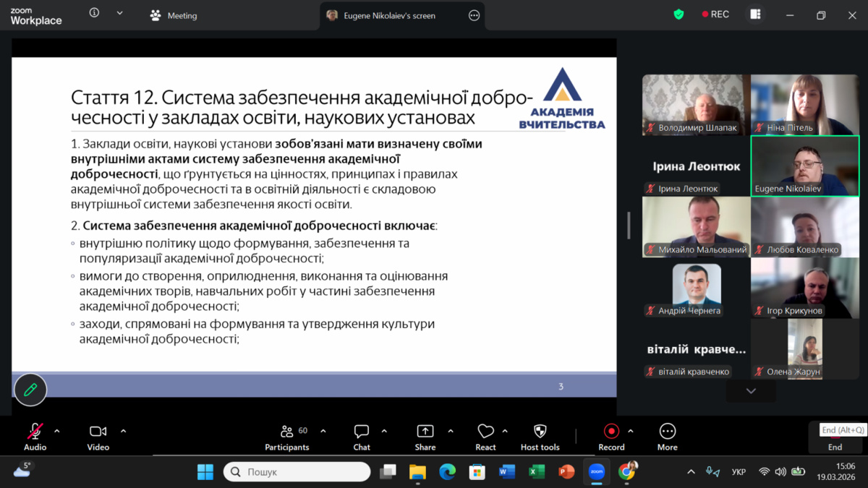The width and height of the screenshot is (868, 488).
Task: Click the green annotation pencil icon
Action: [30, 390]
